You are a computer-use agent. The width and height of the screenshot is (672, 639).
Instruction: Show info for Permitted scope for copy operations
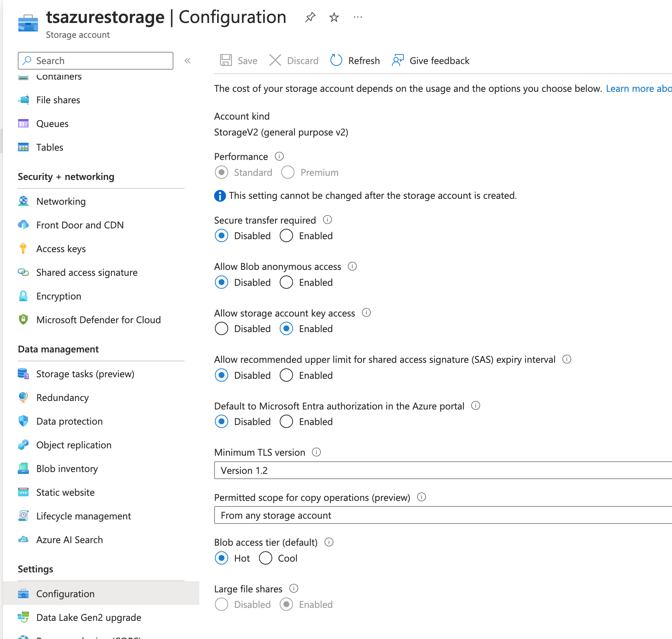click(x=422, y=497)
